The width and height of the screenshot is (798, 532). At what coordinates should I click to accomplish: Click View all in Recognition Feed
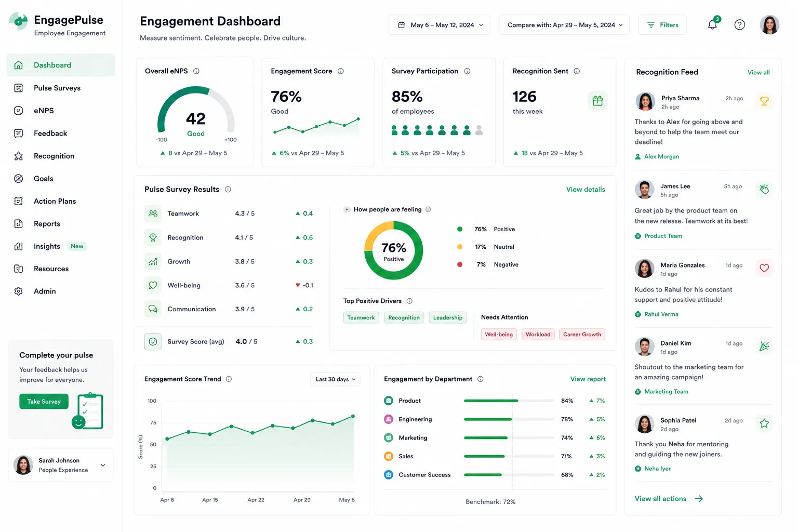[759, 72]
